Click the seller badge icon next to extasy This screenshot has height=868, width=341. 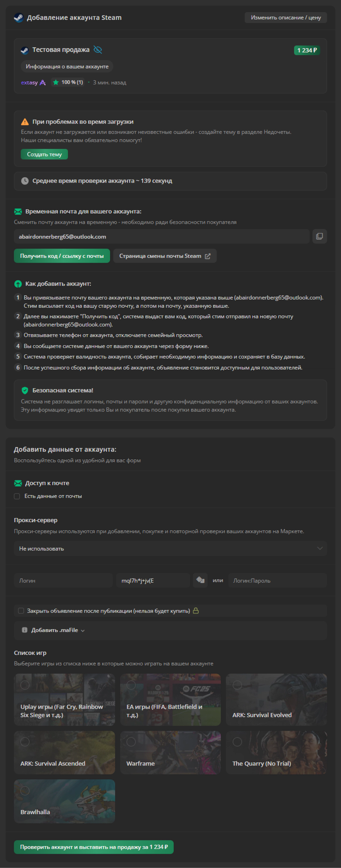[42, 83]
